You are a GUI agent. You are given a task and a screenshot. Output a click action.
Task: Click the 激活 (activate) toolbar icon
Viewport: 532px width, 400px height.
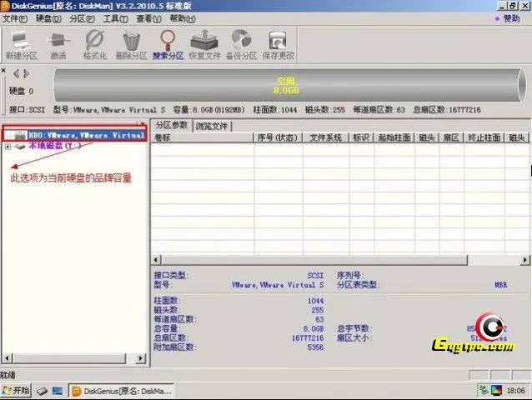pos(58,45)
